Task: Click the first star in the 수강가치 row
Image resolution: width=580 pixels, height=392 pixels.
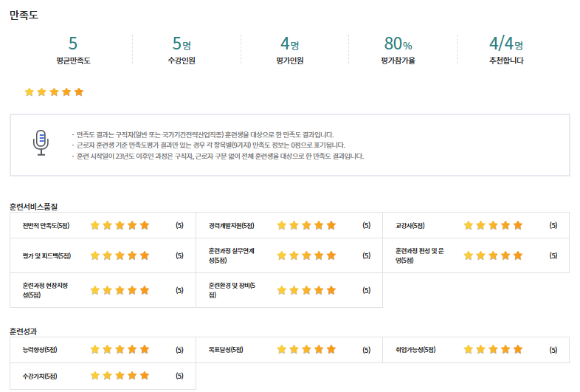Action: coord(94,376)
